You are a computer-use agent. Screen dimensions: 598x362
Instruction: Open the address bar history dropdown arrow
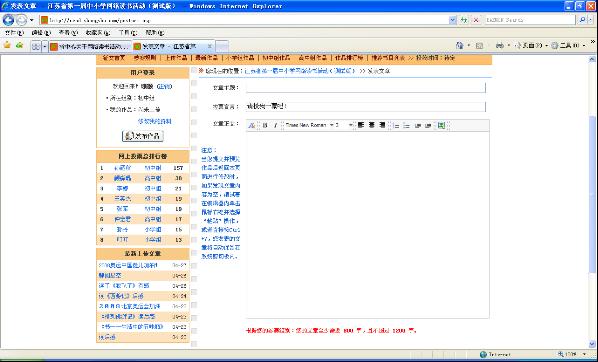453,20
